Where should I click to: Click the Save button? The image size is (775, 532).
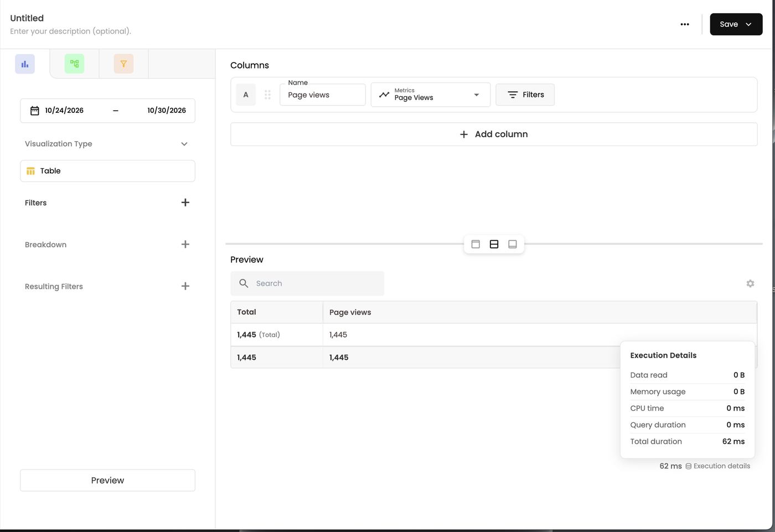[x=736, y=24]
